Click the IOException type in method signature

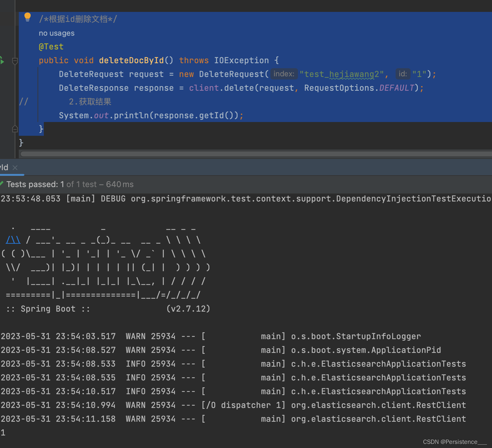pyautogui.click(x=242, y=60)
